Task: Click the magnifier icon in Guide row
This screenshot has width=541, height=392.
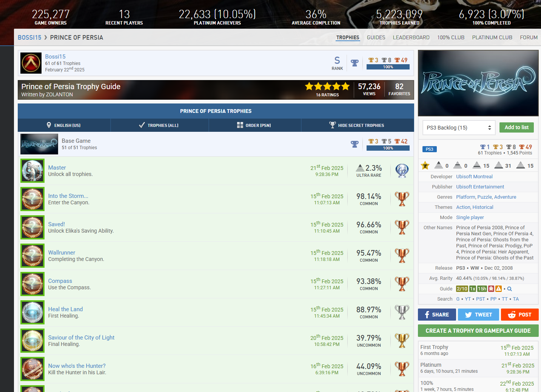Action: [509, 289]
